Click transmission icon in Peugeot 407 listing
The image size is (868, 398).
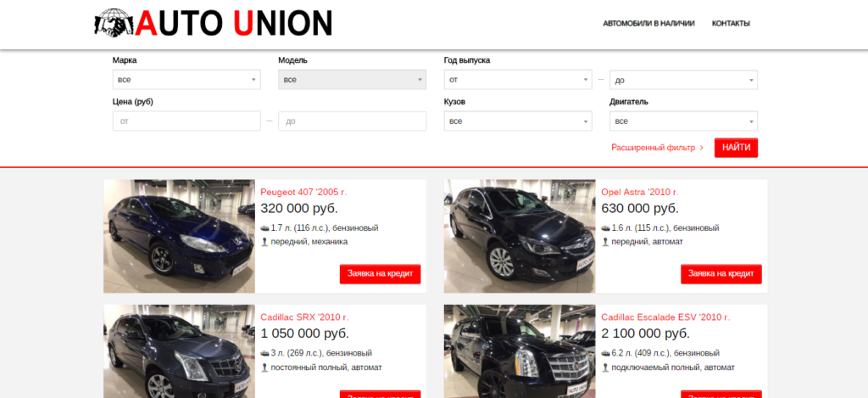pyautogui.click(x=264, y=242)
